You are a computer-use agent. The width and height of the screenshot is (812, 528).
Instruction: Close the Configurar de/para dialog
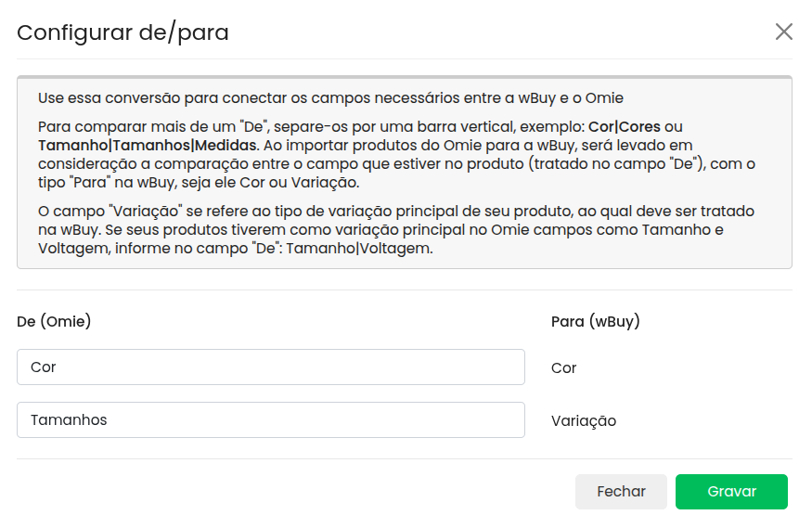pos(783,32)
